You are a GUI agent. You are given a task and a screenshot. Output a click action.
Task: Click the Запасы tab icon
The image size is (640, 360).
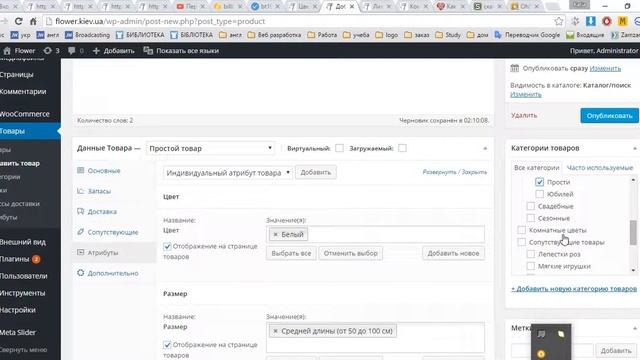click(x=80, y=191)
